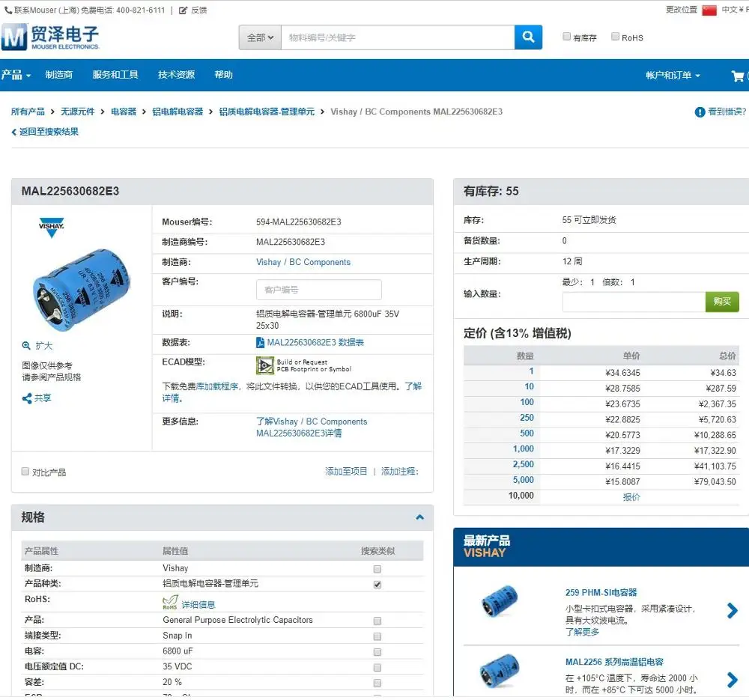This screenshot has width=749, height=700.
Task: Open more Vishay MAL225630682E3 details link
Action: point(312,427)
